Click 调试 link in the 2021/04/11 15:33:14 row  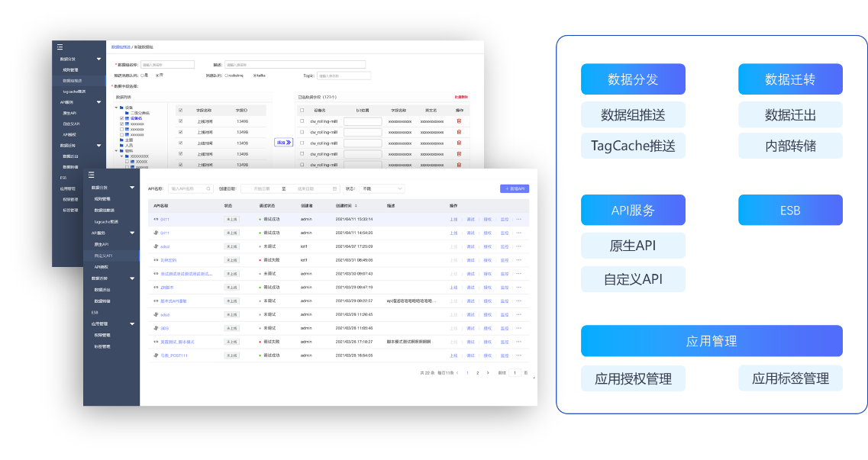pyautogui.click(x=470, y=220)
